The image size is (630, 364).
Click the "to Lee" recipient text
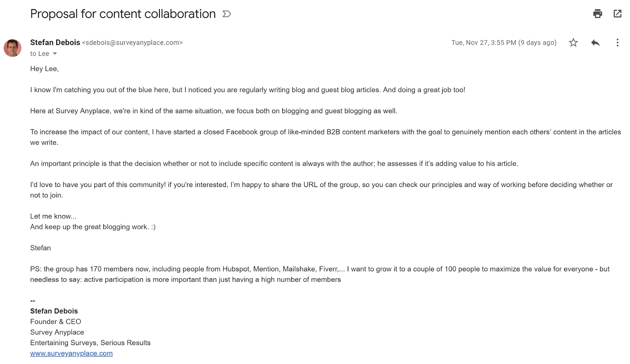[x=40, y=54]
